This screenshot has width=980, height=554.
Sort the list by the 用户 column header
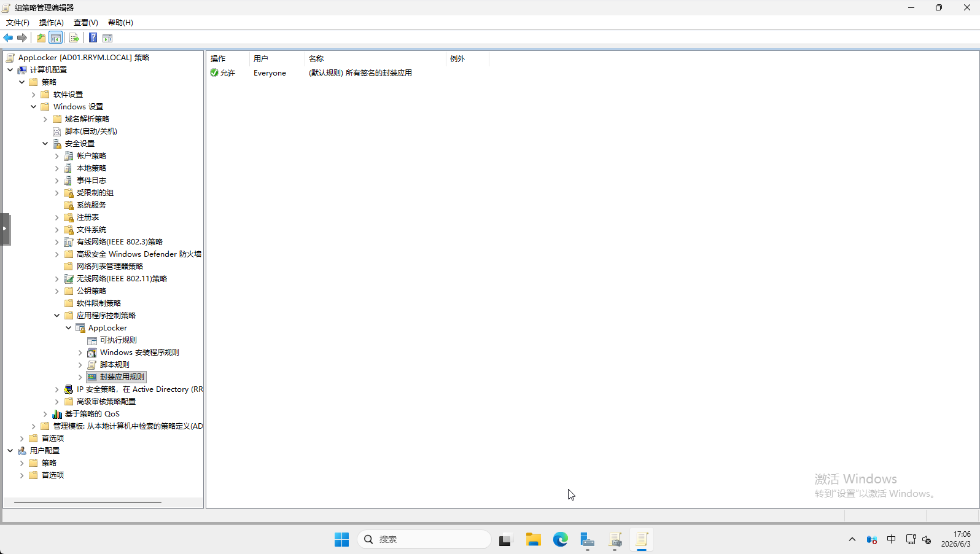click(277, 59)
